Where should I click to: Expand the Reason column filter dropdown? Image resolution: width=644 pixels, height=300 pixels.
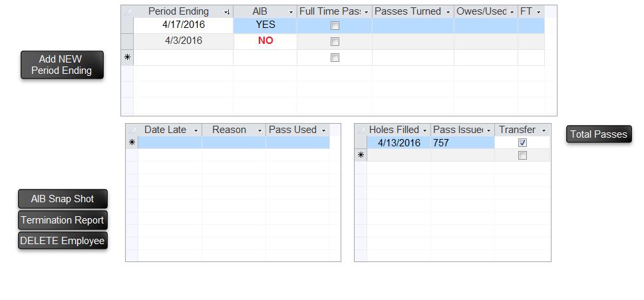click(259, 130)
